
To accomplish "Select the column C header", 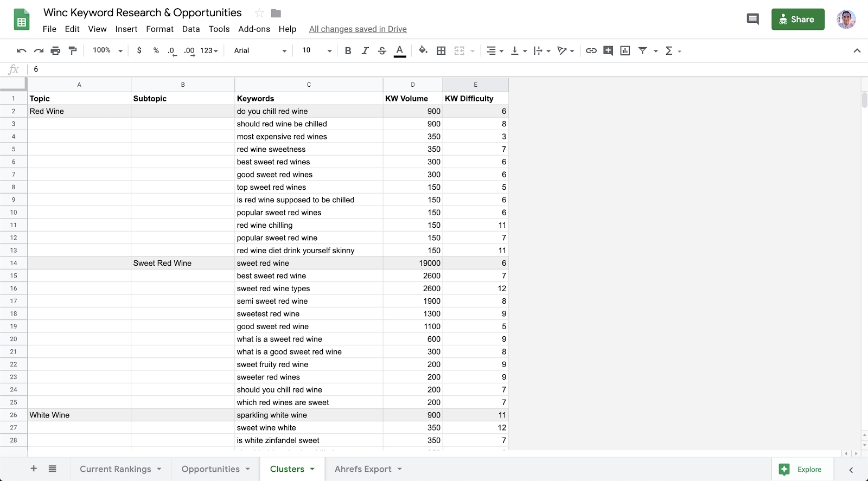I will click(309, 85).
